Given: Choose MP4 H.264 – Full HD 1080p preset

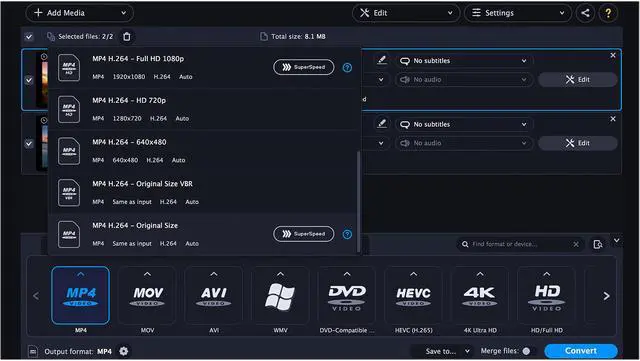Looking at the screenshot, I should tap(204, 67).
